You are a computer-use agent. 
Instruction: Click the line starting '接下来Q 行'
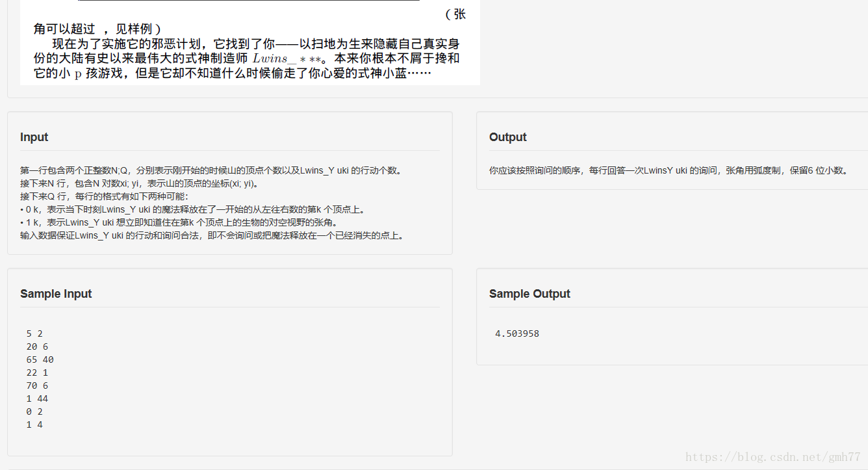(x=104, y=196)
